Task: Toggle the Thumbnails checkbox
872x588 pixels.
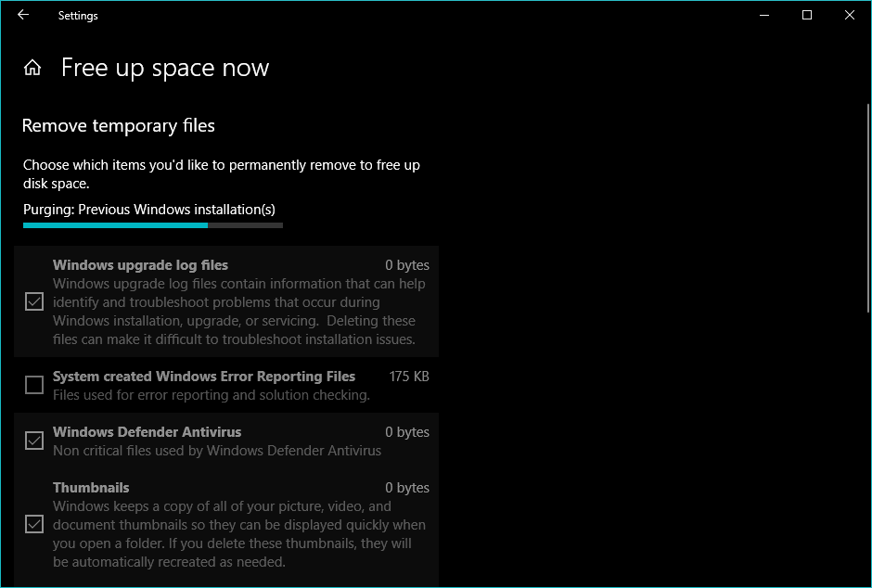Action: (34, 524)
